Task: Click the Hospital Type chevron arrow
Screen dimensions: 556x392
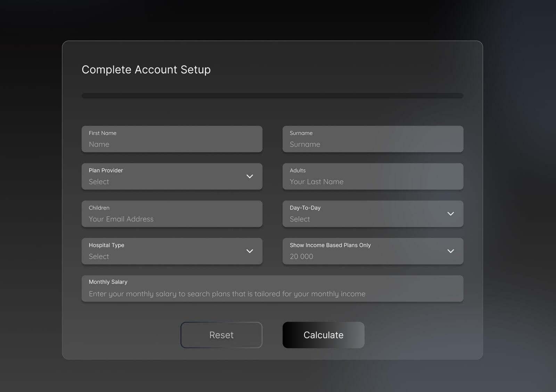Action: pos(250,251)
